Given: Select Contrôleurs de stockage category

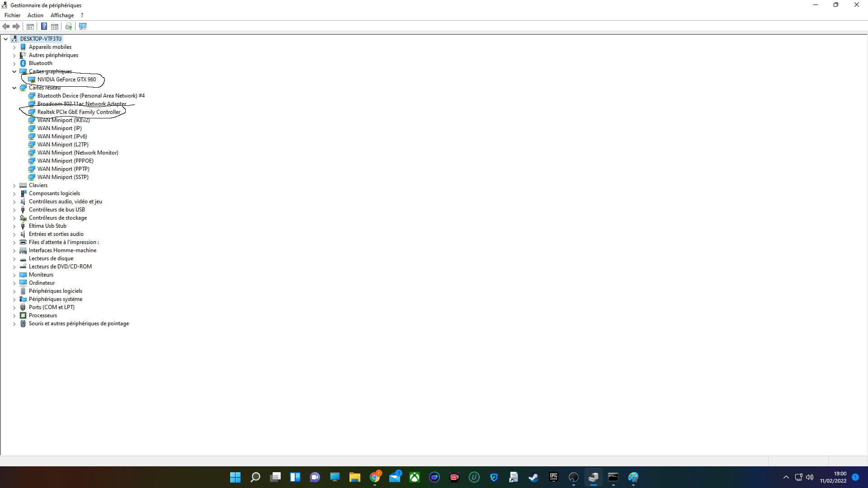Looking at the screenshot, I should pyautogui.click(x=58, y=218).
